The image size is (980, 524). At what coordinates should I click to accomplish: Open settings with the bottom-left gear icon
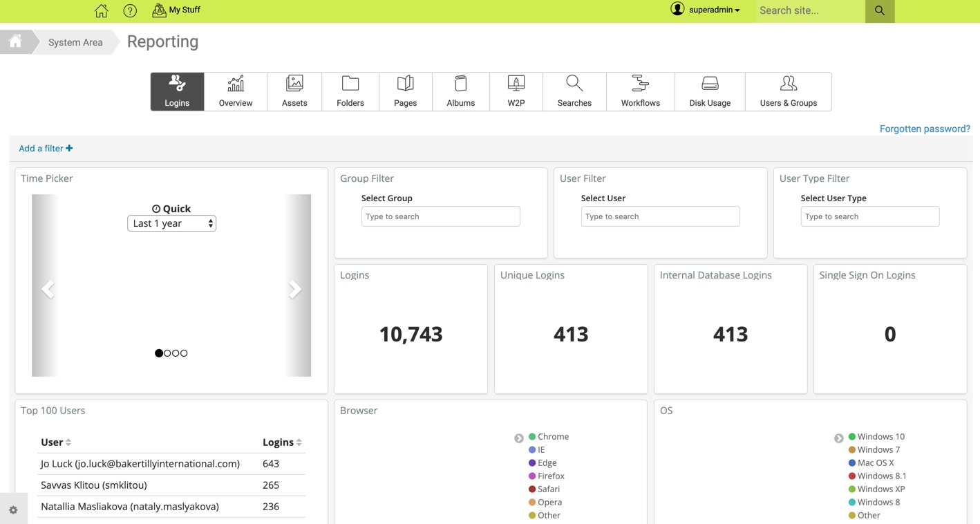click(x=13, y=510)
